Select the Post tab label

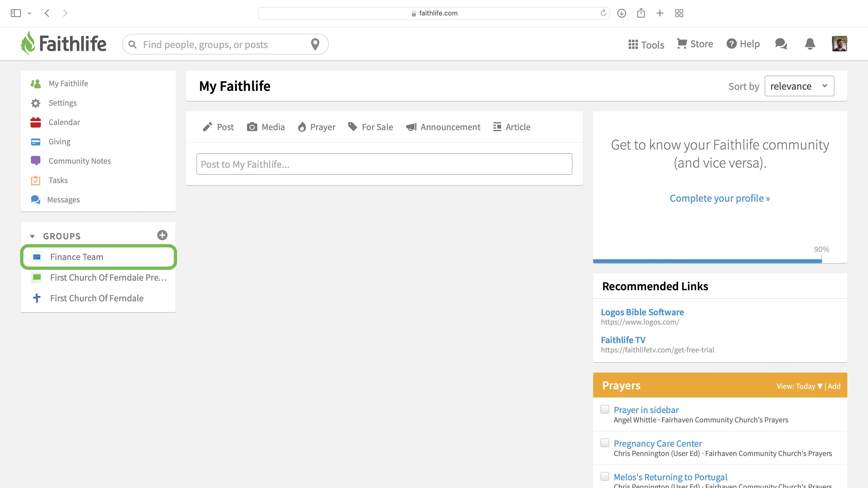pyautogui.click(x=226, y=127)
